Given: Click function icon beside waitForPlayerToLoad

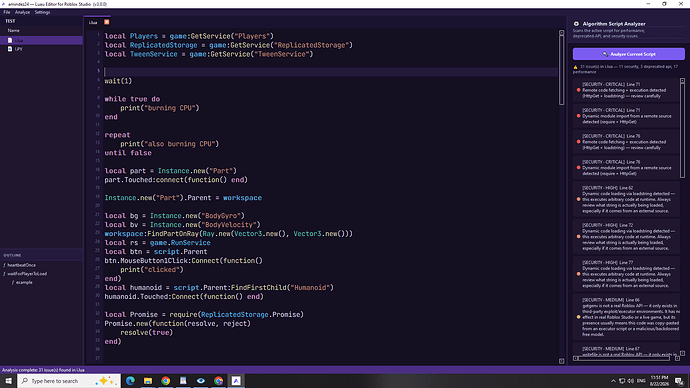Looking at the screenshot, I should (4, 274).
